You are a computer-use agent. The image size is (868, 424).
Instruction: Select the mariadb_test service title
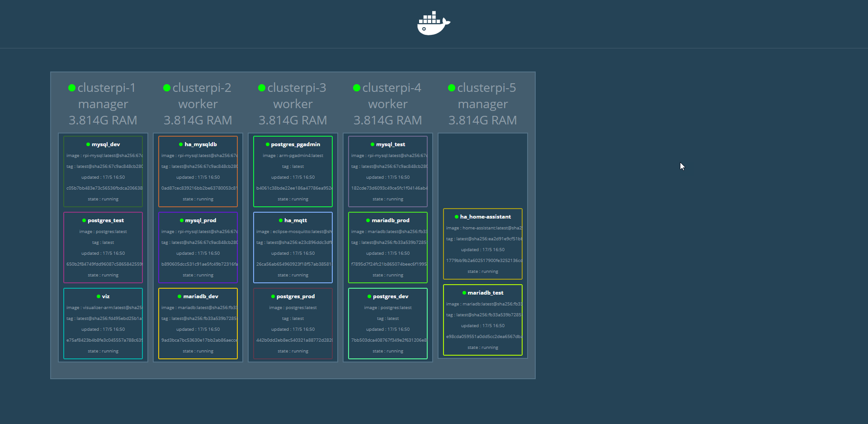point(486,293)
